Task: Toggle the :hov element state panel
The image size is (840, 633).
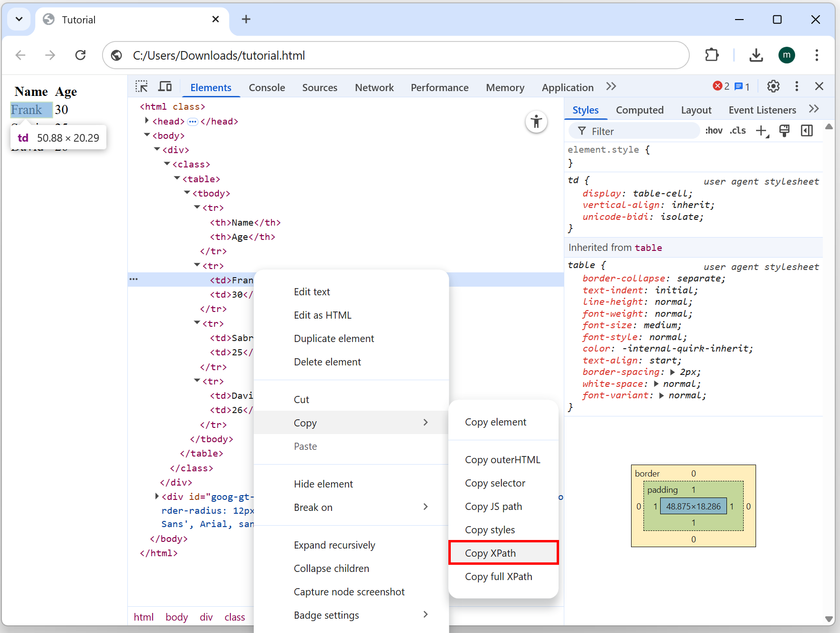Action: 714,131
